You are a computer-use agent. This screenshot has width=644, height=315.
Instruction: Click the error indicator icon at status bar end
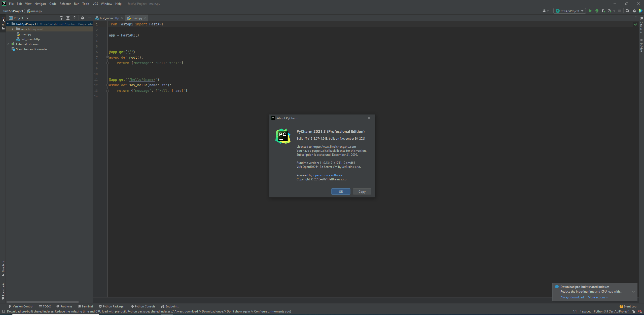coord(640,311)
